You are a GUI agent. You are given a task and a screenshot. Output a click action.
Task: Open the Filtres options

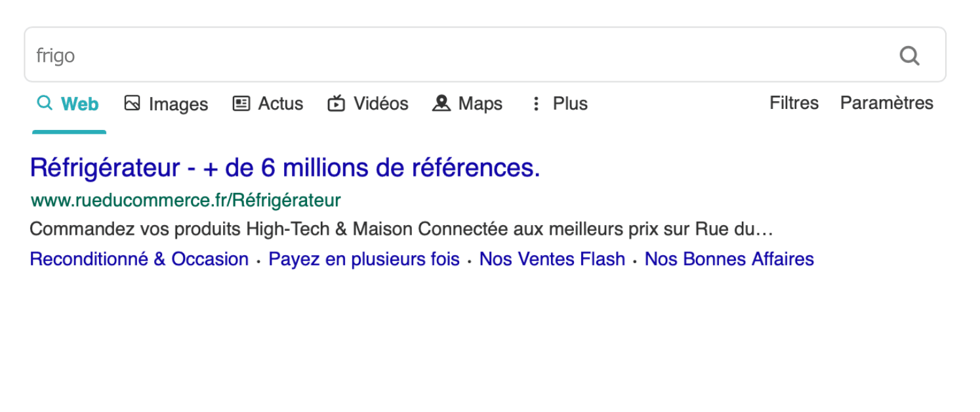coord(794,103)
